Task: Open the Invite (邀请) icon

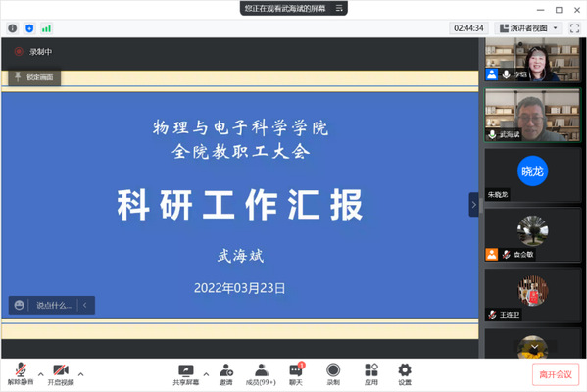Action: [x=226, y=374]
